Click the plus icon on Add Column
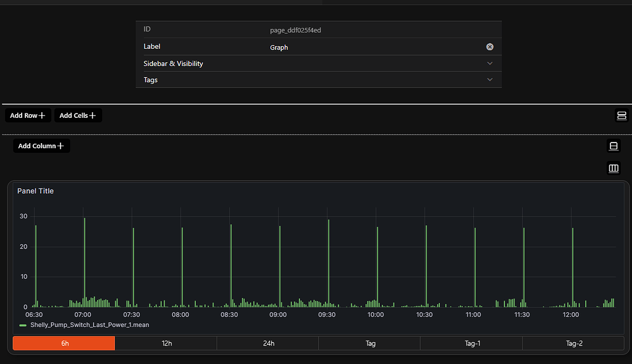The image size is (632, 364). pyautogui.click(x=62, y=146)
